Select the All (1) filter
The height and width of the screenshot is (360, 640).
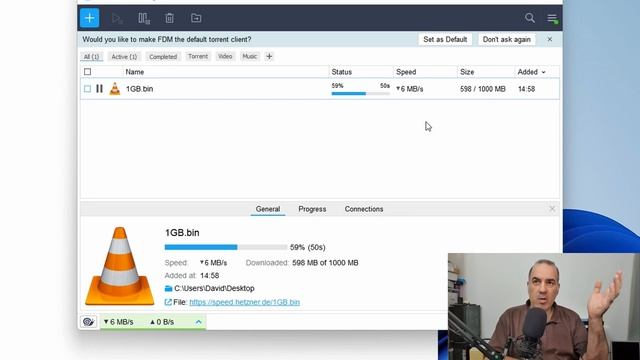pos(91,57)
